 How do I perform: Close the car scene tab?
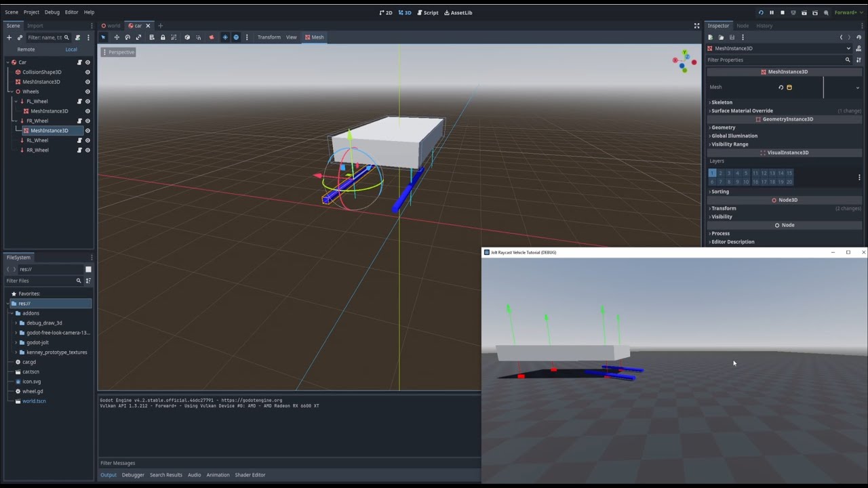(148, 26)
